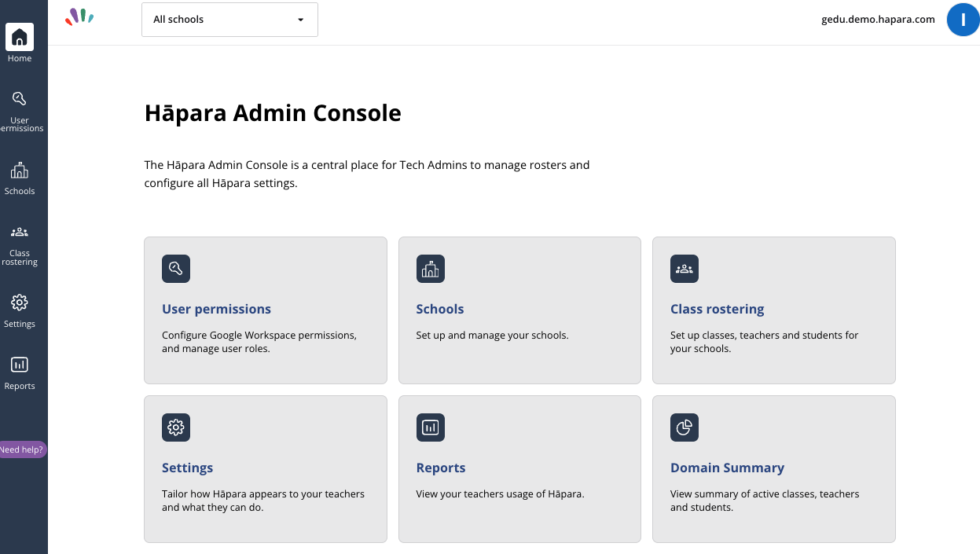980x554 pixels.
Task: Open Class rostering sidebar people icon
Action: [20, 232]
